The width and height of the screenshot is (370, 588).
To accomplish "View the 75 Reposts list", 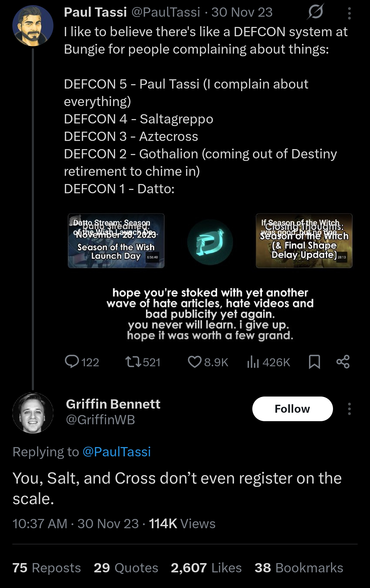I will [47, 568].
